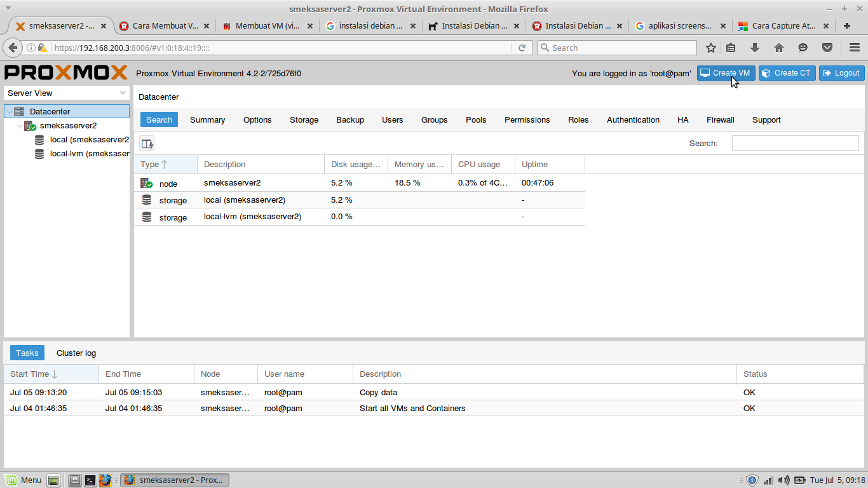Screen dimensions: 868x488
Task: Click the Create CT button
Action: pyautogui.click(x=787, y=73)
